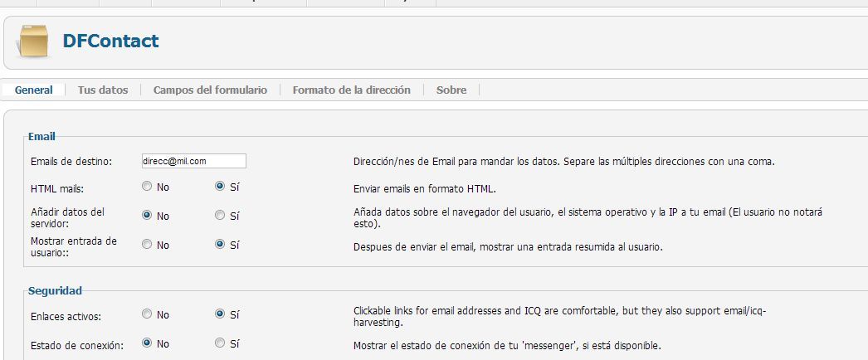868x360 pixels.
Task: Select the Sobre tab
Action: (451, 90)
